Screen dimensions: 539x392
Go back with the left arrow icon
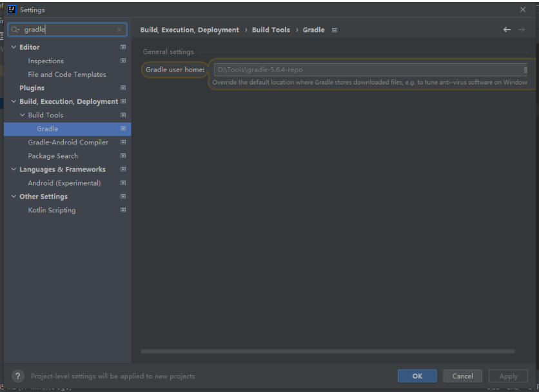507,30
